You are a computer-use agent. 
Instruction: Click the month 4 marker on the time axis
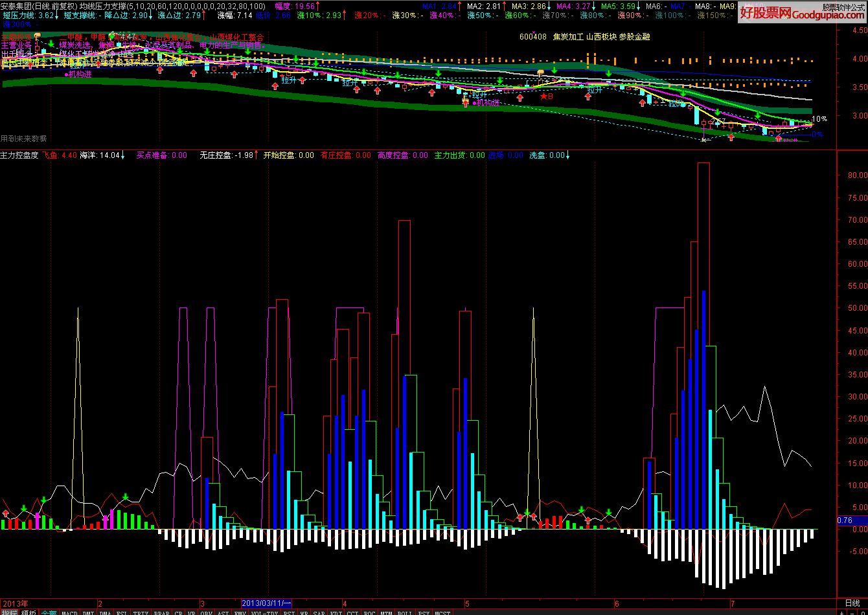click(x=345, y=603)
